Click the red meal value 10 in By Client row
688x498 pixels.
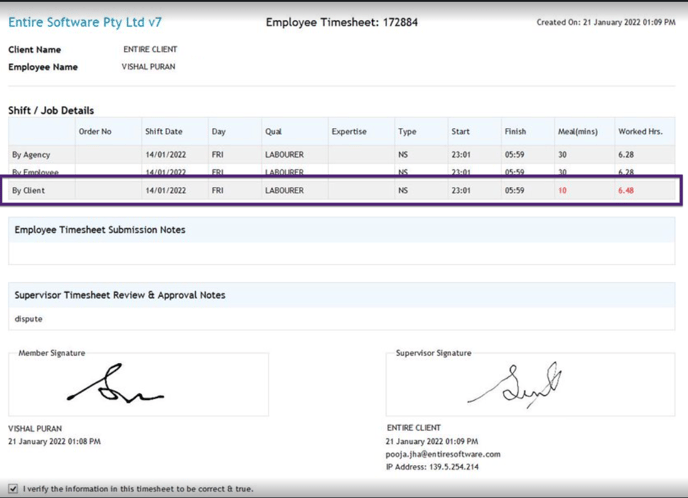point(562,190)
